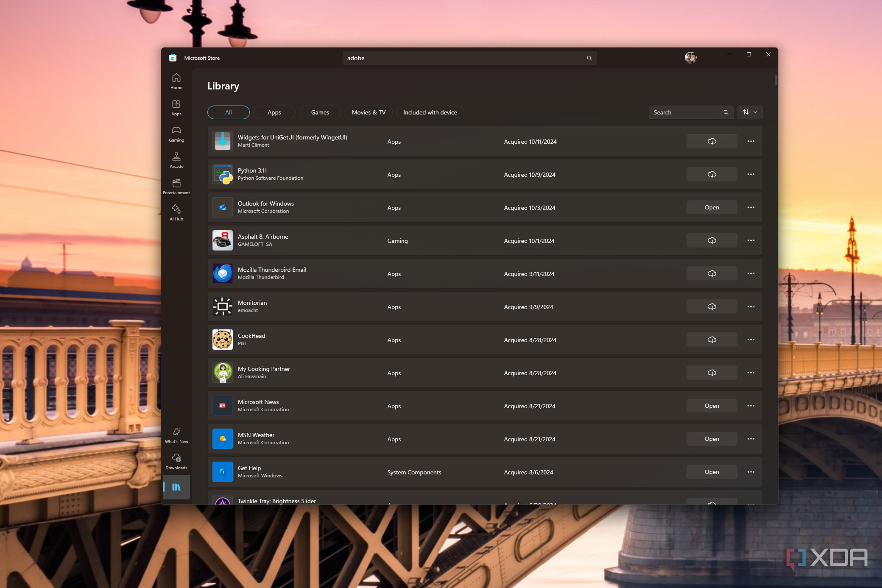
Task: Open the ellipsis menu for Mozilla Thunderbird Email
Action: click(x=751, y=273)
